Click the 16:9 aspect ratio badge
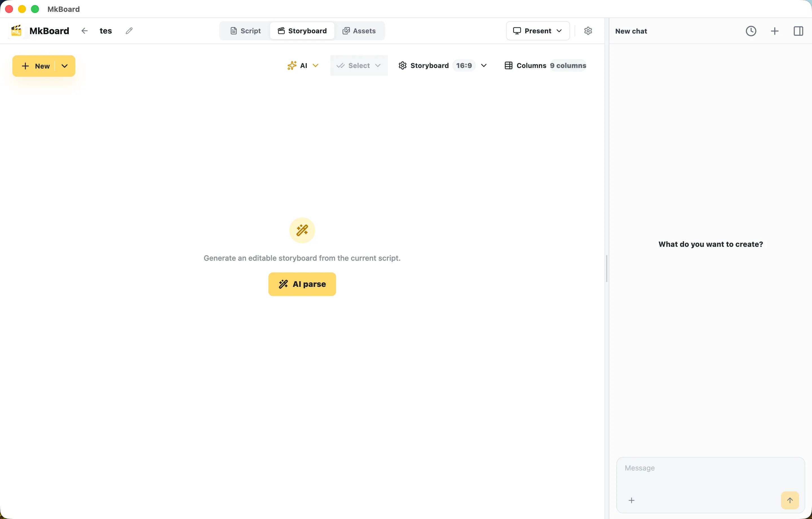The width and height of the screenshot is (812, 519). tap(464, 65)
